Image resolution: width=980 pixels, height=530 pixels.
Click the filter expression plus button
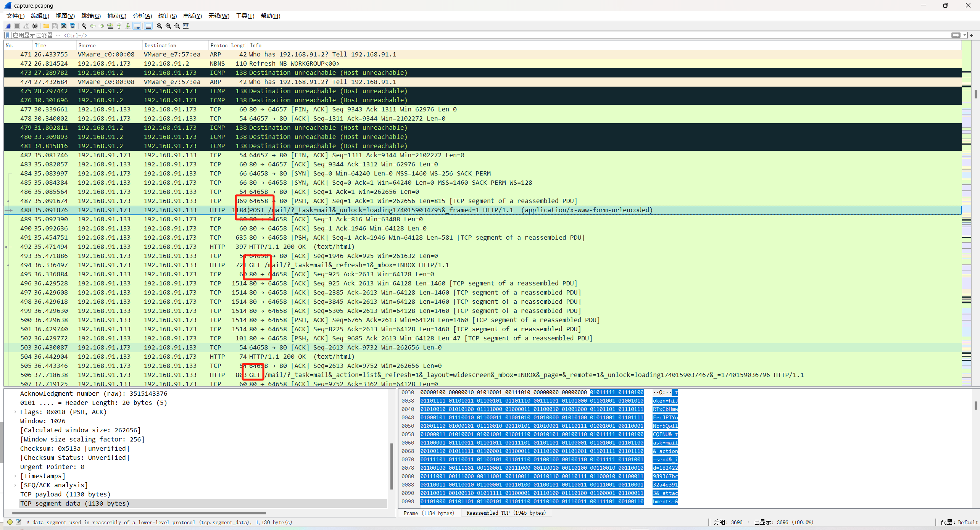(x=972, y=35)
